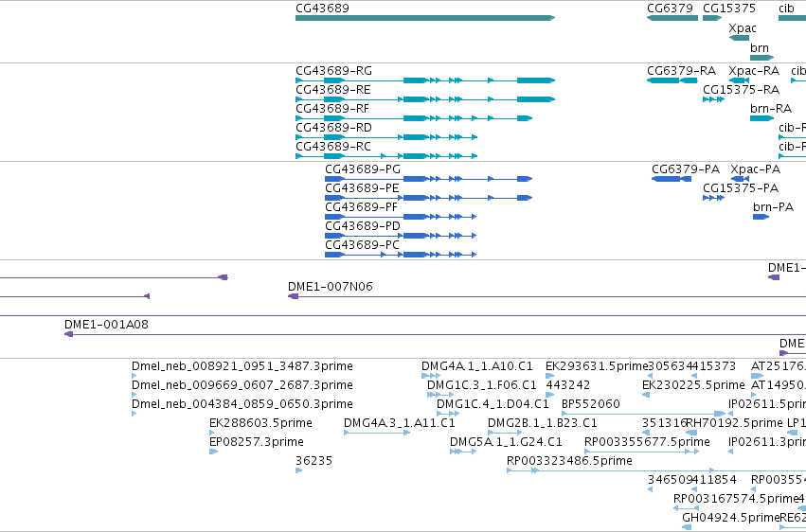
Task: Select the DMG2B.1_1.B23.C1 label
Action: pyautogui.click(x=543, y=423)
